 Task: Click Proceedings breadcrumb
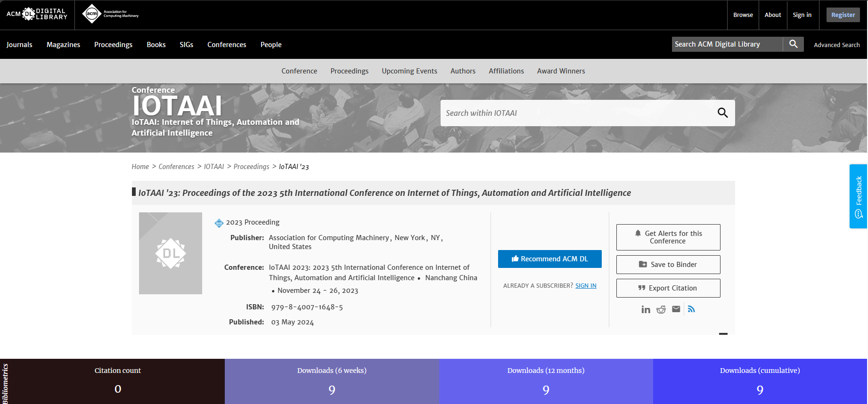pos(251,167)
